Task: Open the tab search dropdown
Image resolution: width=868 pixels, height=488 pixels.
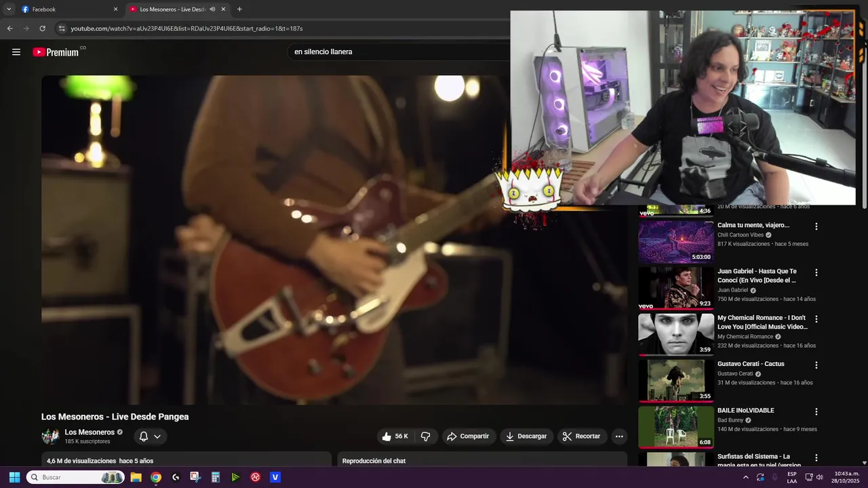Action: (x=9, y=9)
